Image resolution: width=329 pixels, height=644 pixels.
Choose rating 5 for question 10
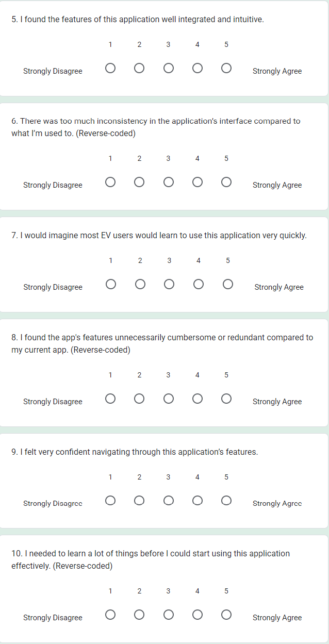pos(226,615)
